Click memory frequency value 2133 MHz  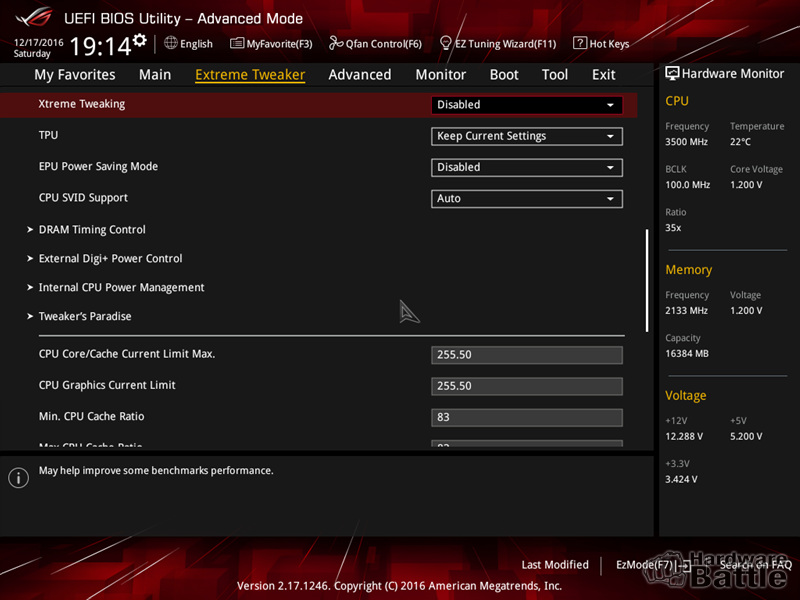click(x=686, y=311)
